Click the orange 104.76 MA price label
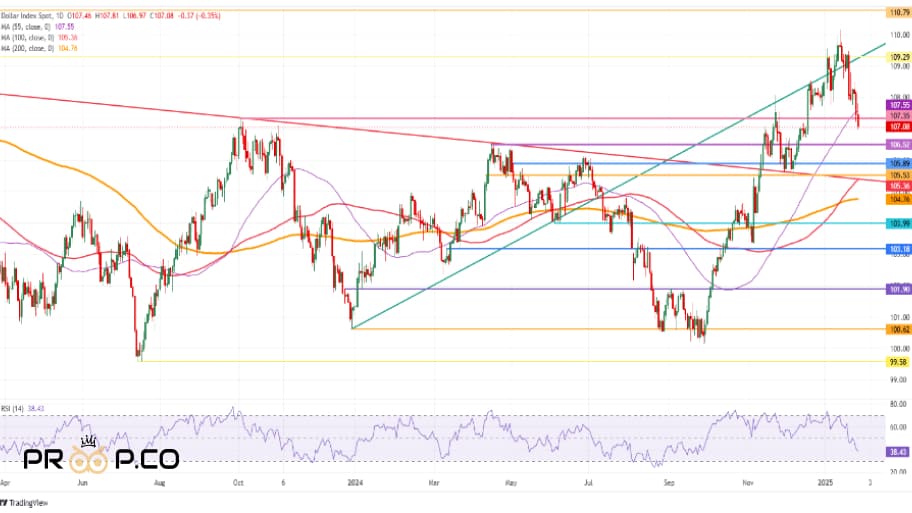Screen dimensions: 912x513 click(x=899, y=200)
